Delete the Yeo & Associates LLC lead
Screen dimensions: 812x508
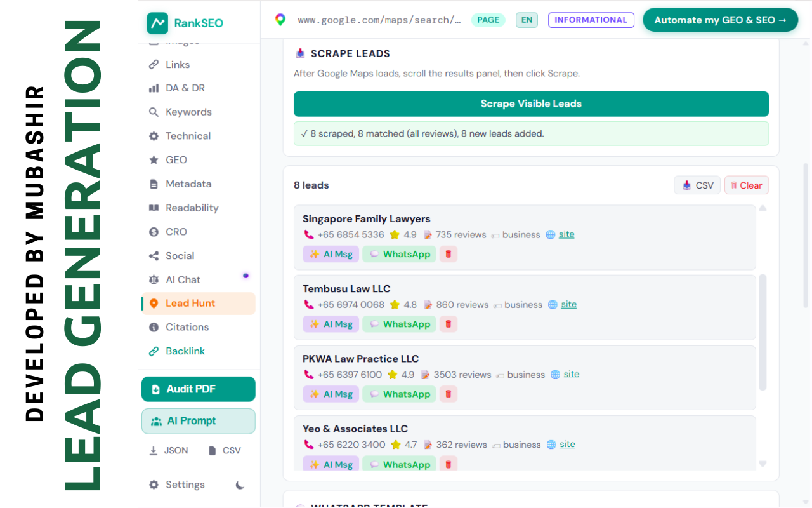[x=449, y=464]
